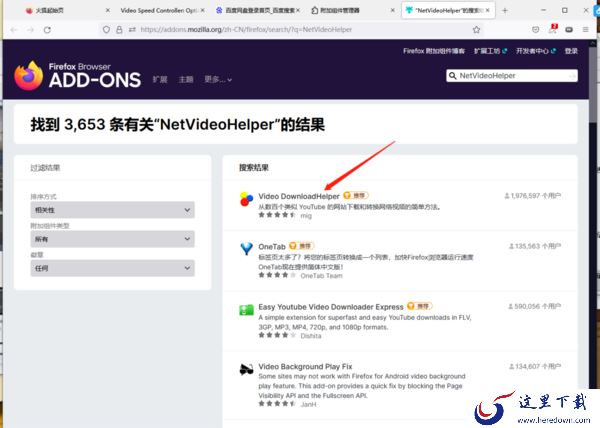Image resolution: width=600 pixels, height=428 pixels.
Task: Click the 推荐 badge next to Video DownloadHelper
Action: 355,195
